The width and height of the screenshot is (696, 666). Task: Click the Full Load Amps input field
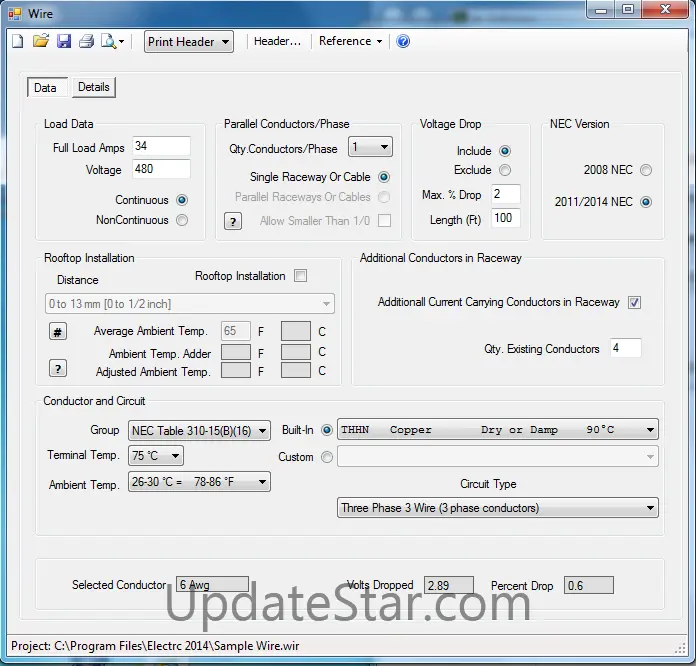point(160,147)
